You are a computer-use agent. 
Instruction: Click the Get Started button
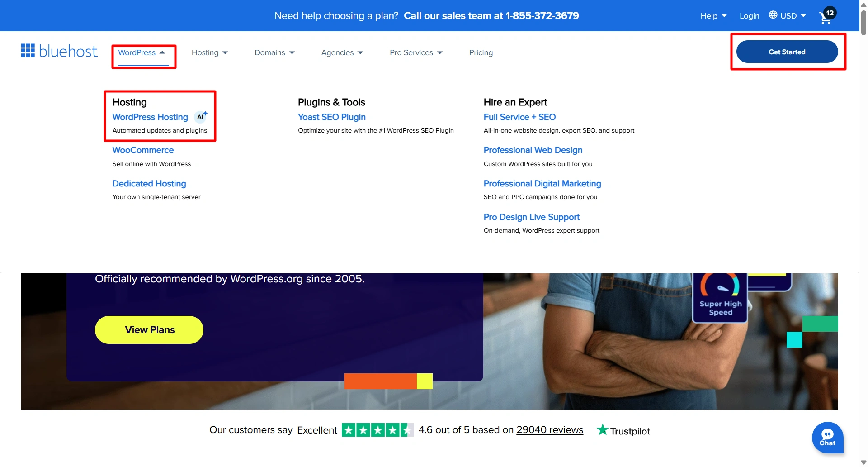(x=787, y=52)
